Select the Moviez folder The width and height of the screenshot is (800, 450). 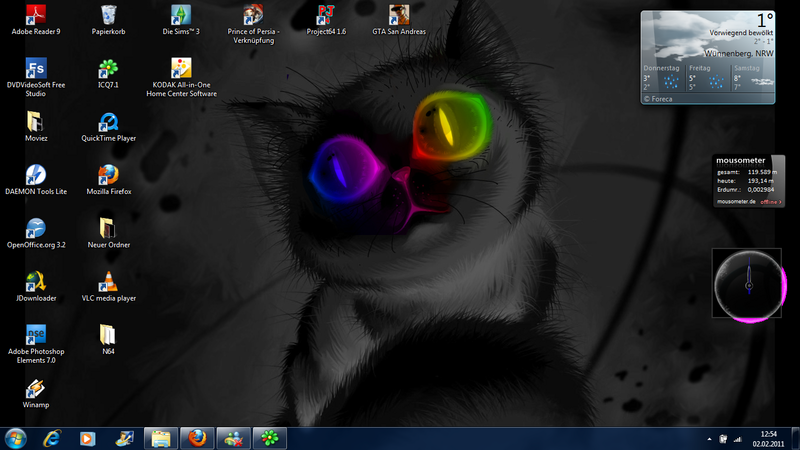tap(36, 127)
